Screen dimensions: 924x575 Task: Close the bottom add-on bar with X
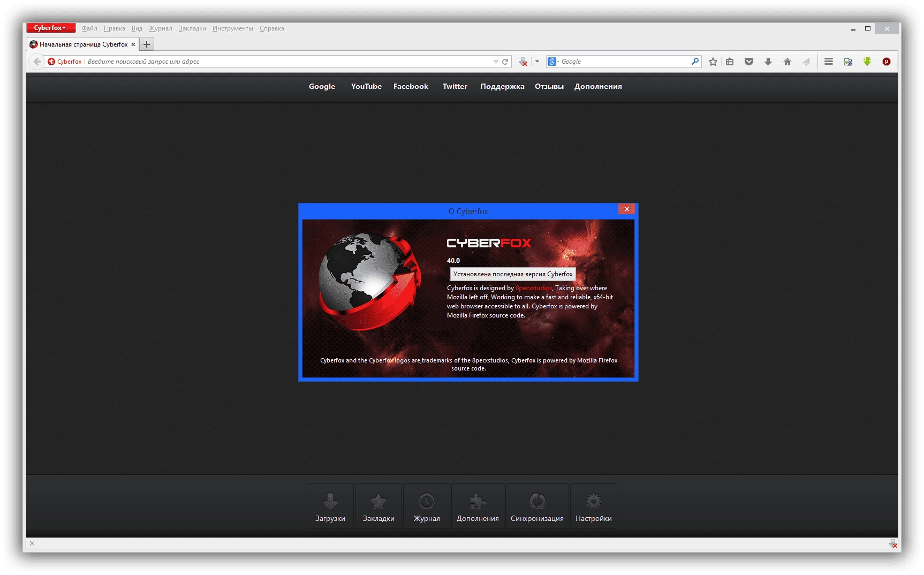click(32, 543)
